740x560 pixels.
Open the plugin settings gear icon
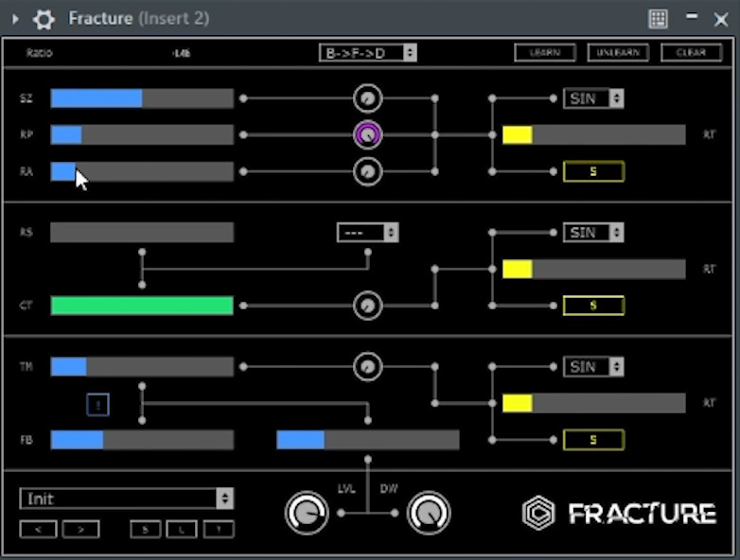pyautogui.click(x=44, y=19)
